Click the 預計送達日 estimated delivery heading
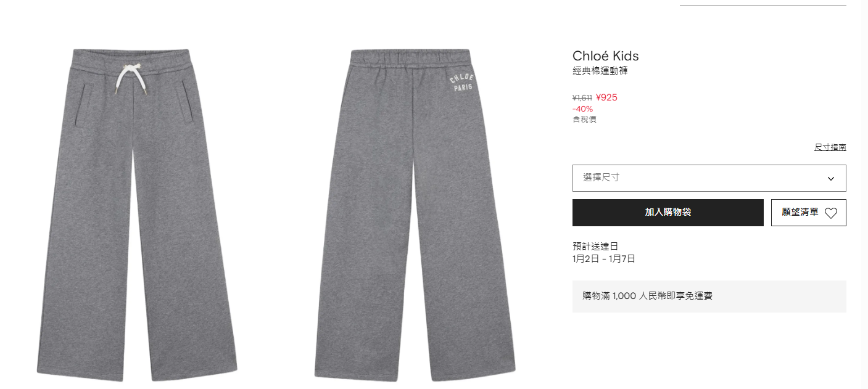Image resolution: width=868 pixels, height=389 pixels. tap(595, 247)
